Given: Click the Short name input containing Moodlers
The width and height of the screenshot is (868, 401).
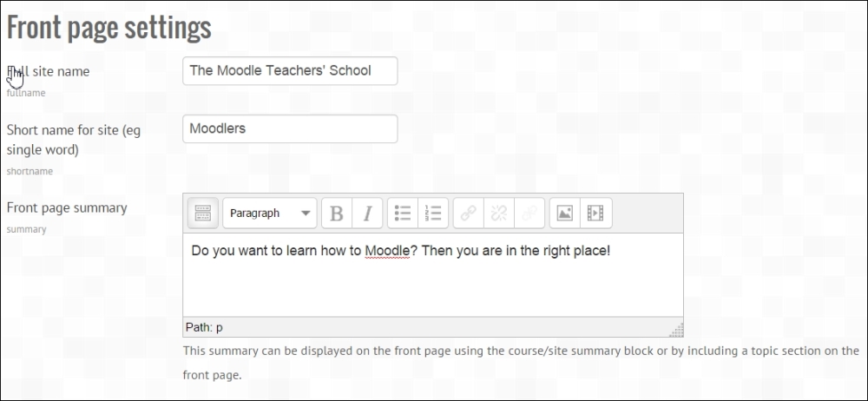Looking at the screenshot, I should tap(290, 128).
